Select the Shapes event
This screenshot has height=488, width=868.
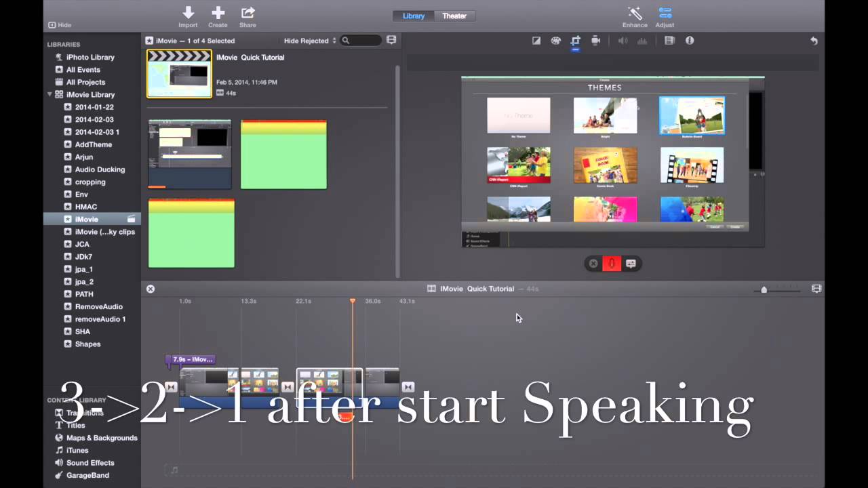[87, 344]
